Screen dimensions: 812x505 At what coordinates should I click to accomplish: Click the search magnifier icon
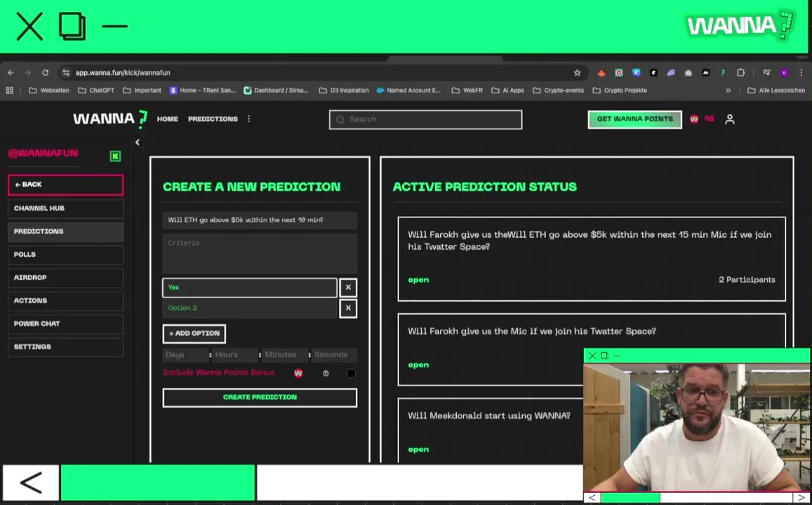pyautogui.click(x=340, y=119)
